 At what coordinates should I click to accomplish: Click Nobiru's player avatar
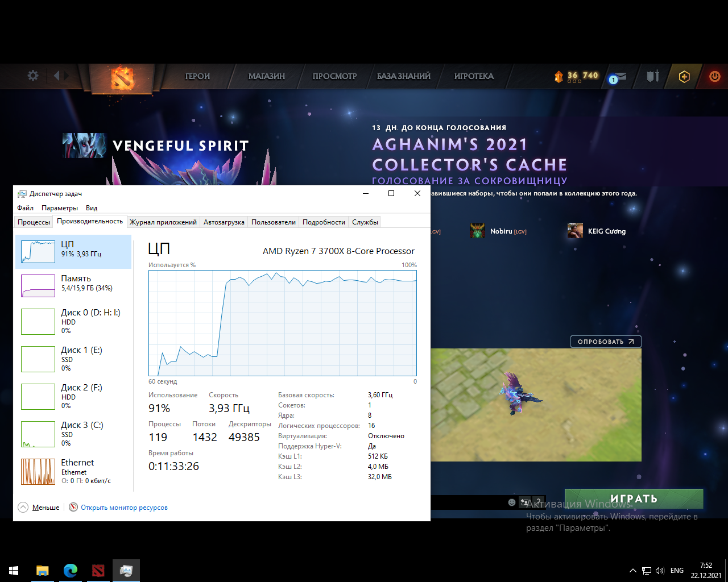[x=478, y=231]
